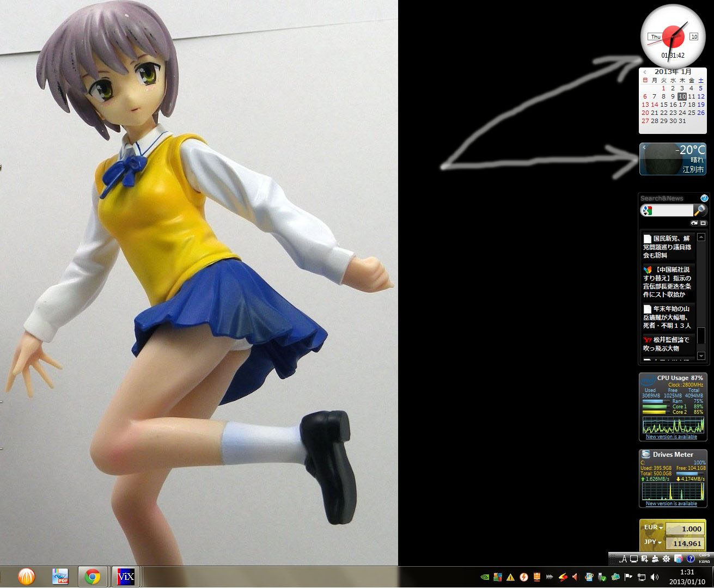Select highlighted day 10 in calendar
This screenshot has width=714, height=588.
(682, 96)
